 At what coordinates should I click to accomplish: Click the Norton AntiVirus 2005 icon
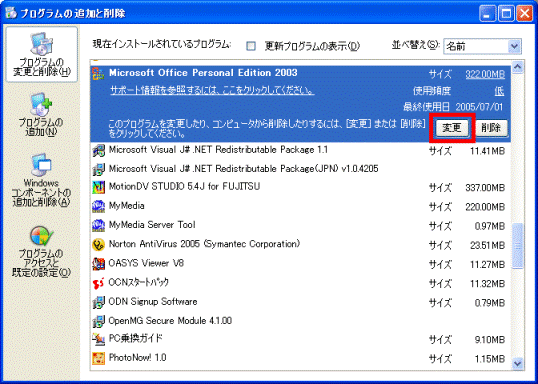click(98, 244)
